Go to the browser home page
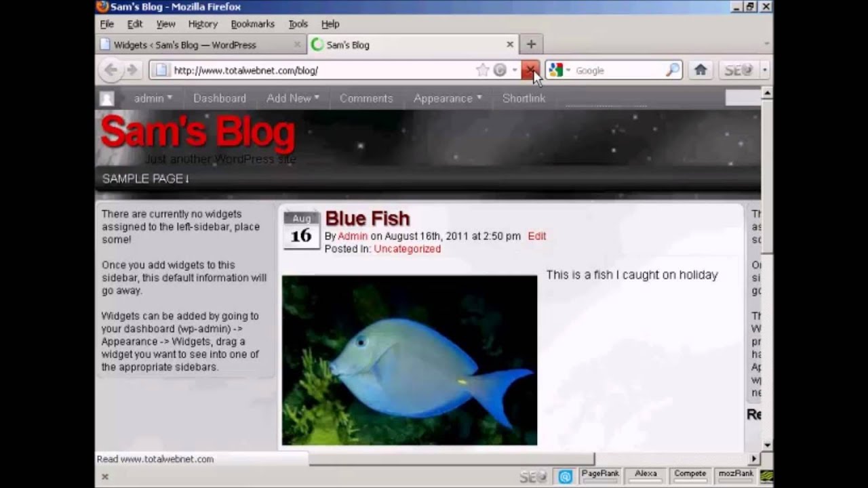The height and width of the screenshot is (488, 868). [701, 70]
